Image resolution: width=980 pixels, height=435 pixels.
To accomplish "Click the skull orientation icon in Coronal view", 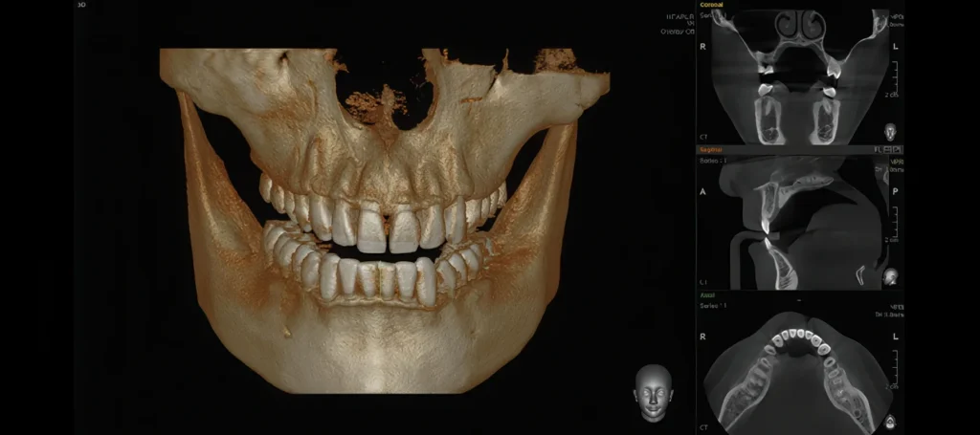I will (x=890, y=132).
